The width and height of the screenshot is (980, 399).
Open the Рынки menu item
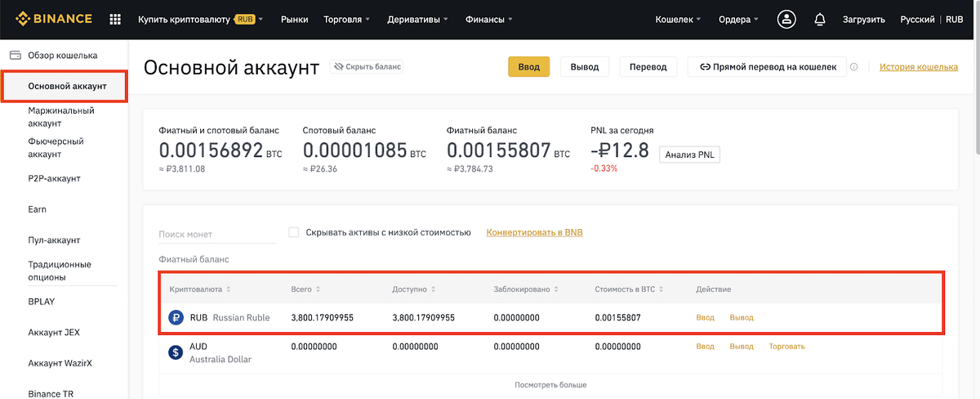(x=294, y=19)
